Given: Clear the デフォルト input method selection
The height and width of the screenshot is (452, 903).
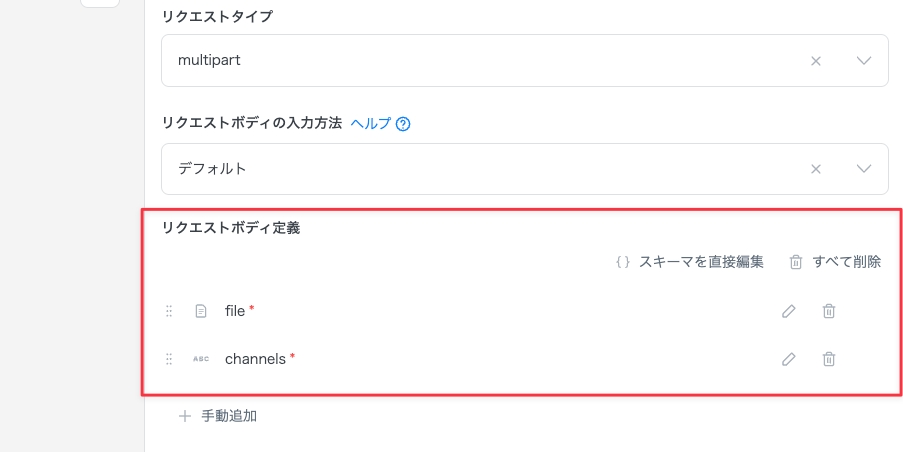Looking at the screenshot, I should 815,169.
